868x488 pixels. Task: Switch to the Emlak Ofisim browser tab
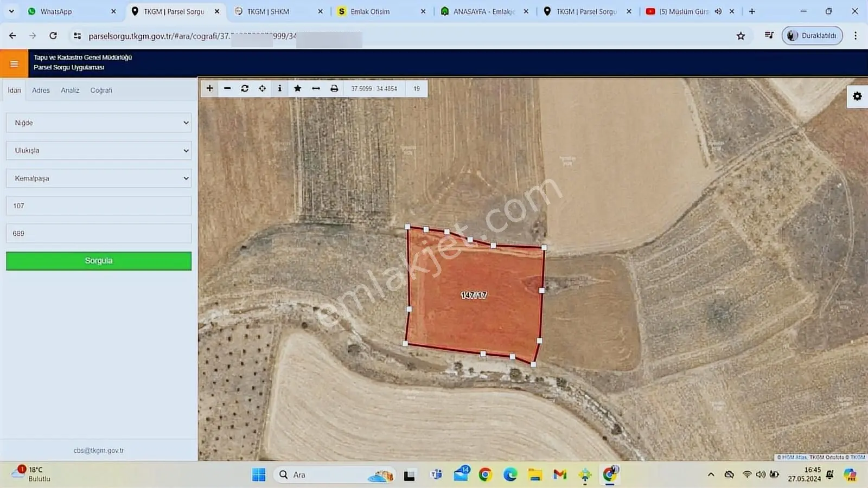point(380,11)
